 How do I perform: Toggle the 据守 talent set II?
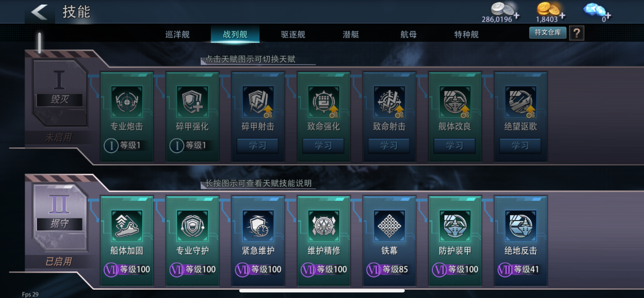(x=60, y=217)
